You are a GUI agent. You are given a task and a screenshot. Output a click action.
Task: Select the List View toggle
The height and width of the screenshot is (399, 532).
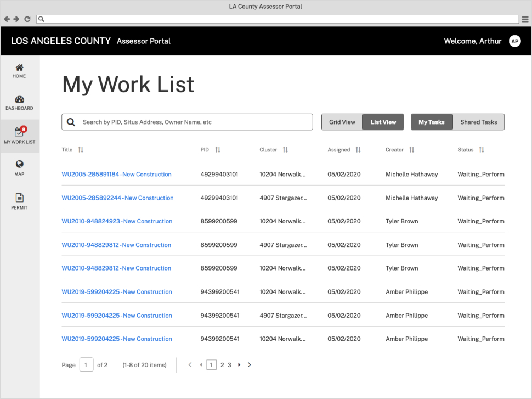(383, 122)
